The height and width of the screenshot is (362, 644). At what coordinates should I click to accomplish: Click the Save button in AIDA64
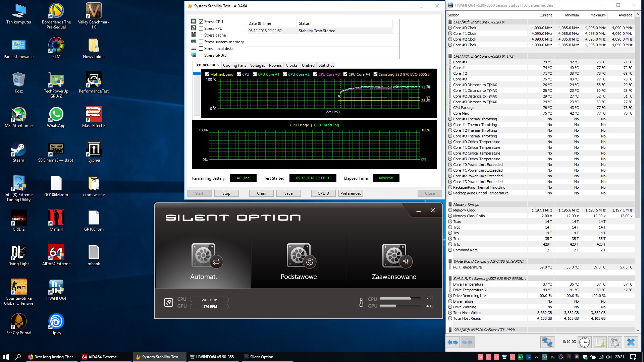click(288, 193)
